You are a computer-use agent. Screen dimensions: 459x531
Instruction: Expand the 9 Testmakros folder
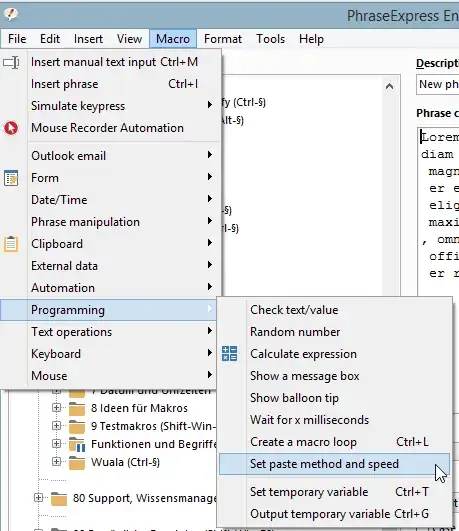57,425
